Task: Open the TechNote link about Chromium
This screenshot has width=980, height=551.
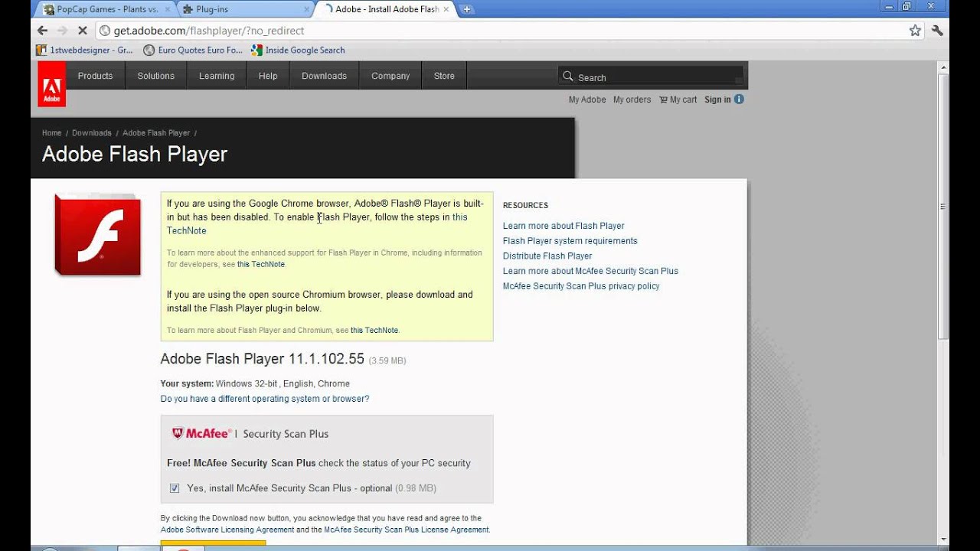Action: pos(374,331)
